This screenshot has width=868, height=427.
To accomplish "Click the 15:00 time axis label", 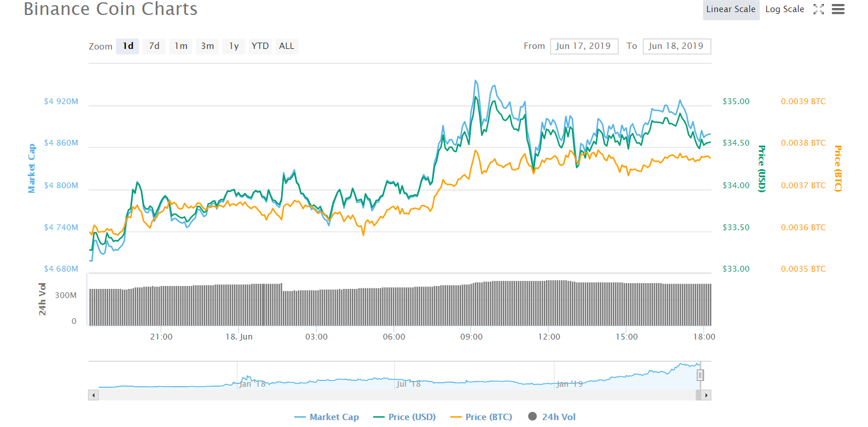I will pos(627,337).
